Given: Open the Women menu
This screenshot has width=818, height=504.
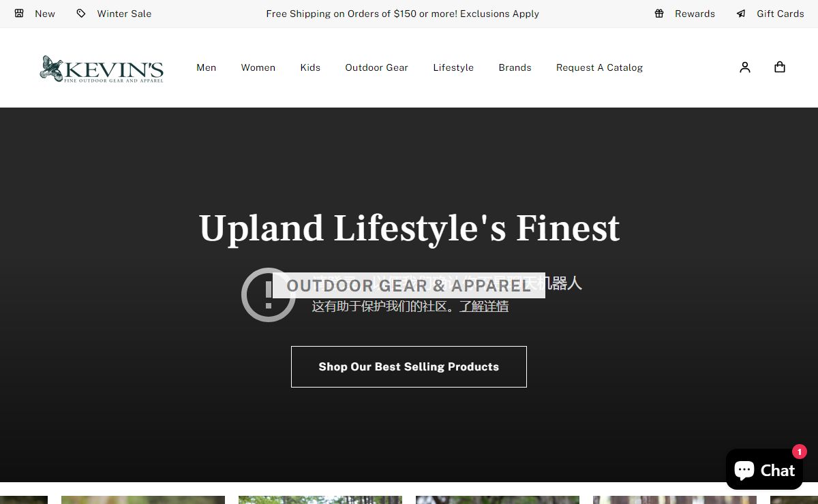Looking at the screenshot, I should point(258,67).
